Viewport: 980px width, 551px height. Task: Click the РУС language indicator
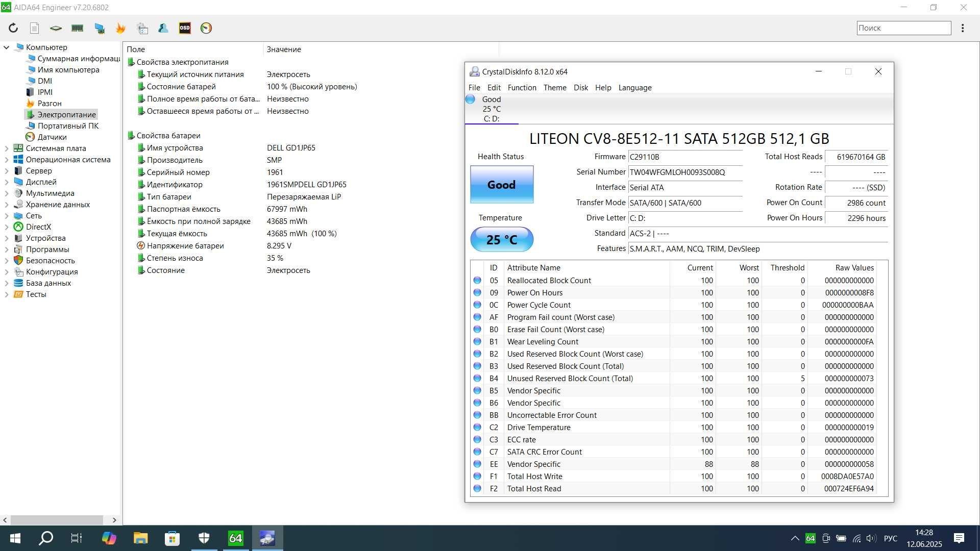[890, 538]
